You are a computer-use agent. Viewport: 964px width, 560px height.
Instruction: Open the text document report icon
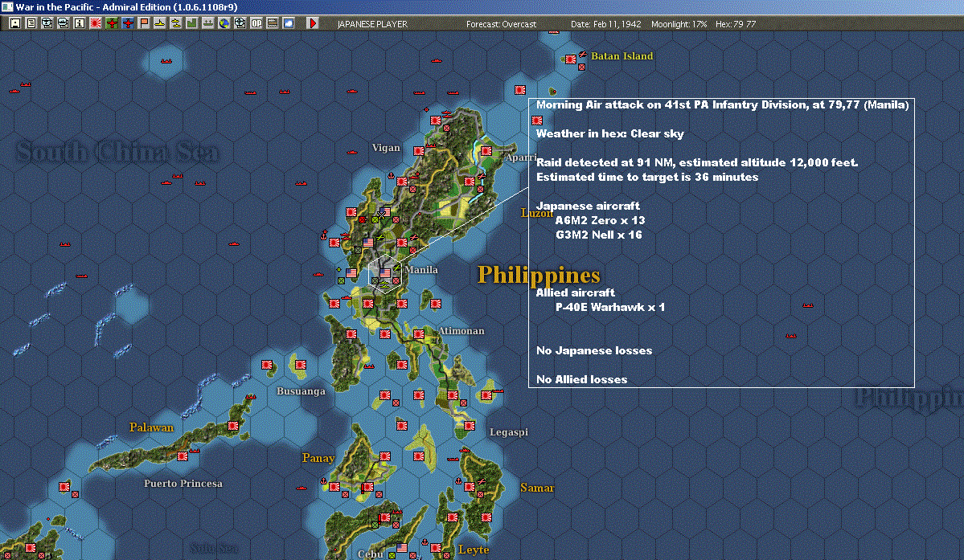coord(31,22)
